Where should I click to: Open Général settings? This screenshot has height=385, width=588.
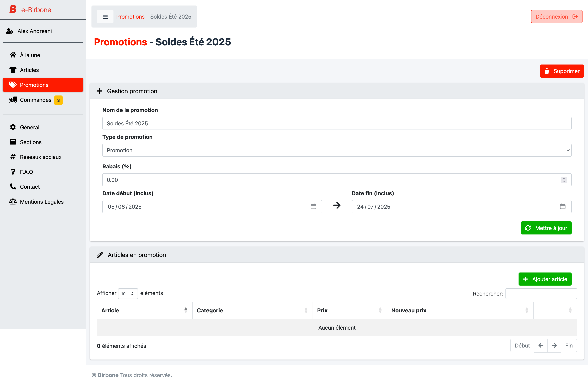pos(43,127)
